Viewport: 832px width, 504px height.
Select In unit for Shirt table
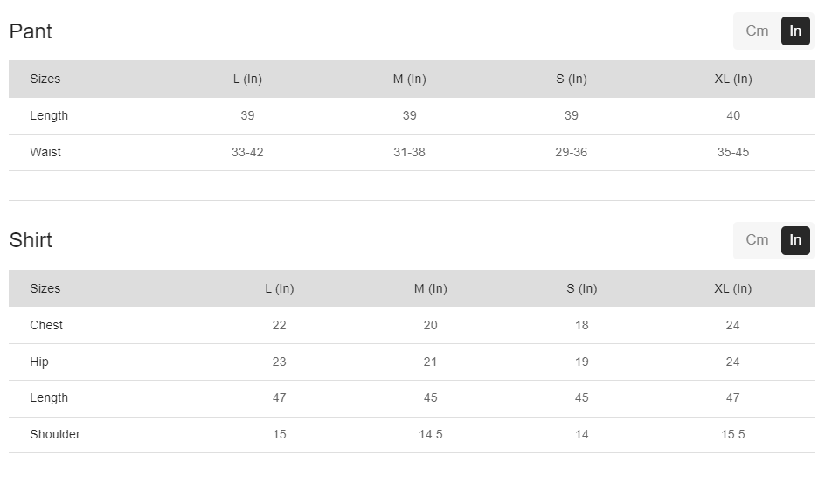795,240
